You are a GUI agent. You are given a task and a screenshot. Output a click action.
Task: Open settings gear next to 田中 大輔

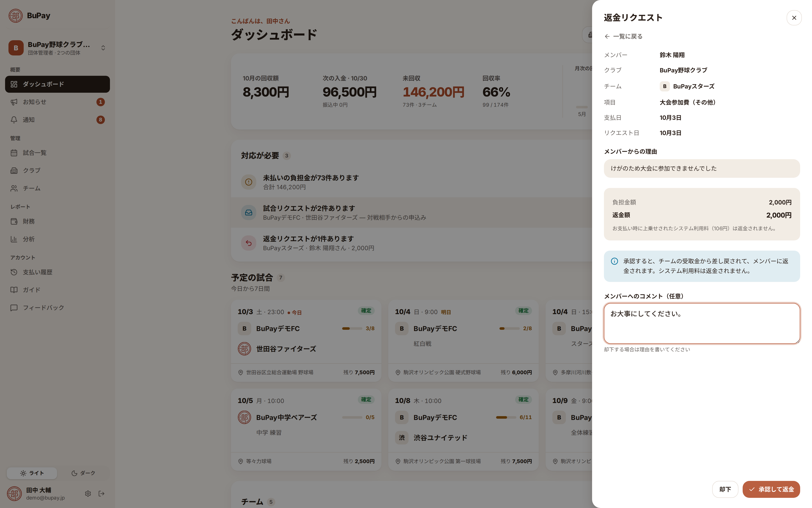pyautogui.click(x=88, y=494)
